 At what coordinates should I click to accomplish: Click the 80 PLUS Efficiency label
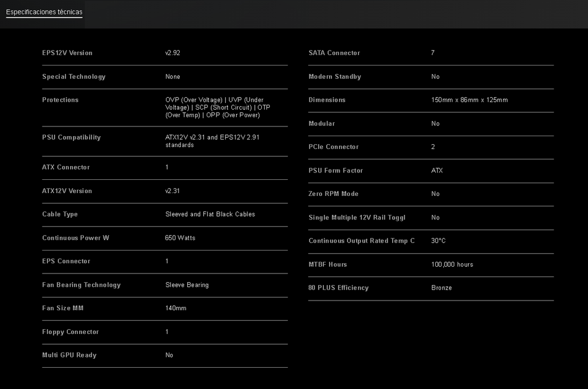point(338,288)
